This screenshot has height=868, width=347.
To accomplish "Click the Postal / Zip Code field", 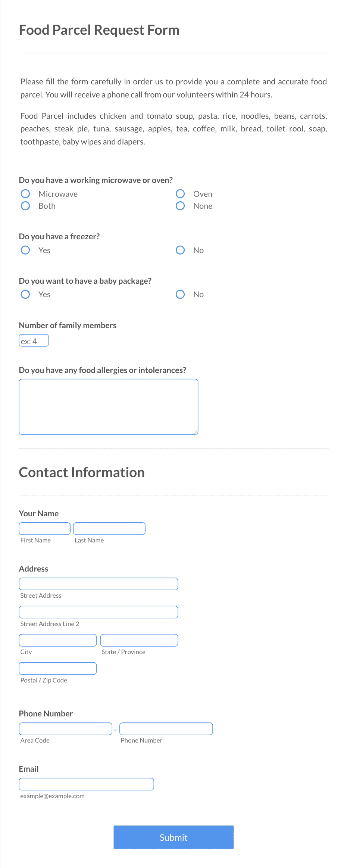I will click(57, 668).
